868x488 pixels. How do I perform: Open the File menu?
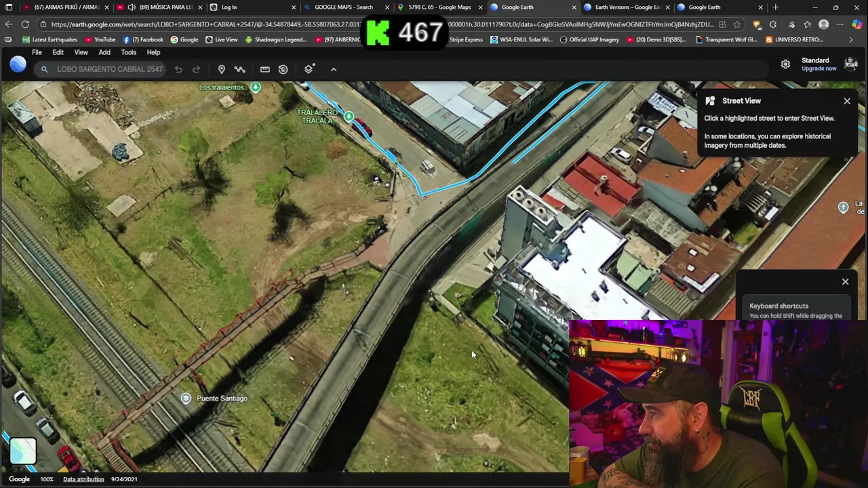[x=37, y=52]
